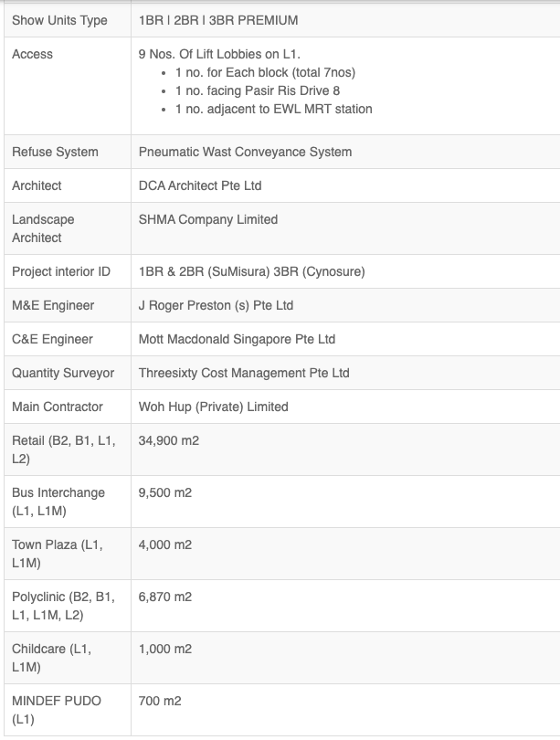Click the Refuse System label
The image size is (560, 740).
[x=55, y=152]
